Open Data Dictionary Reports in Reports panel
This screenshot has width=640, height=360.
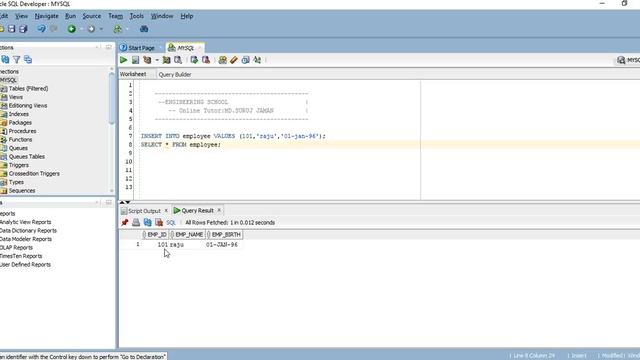(x=28, y=231)
